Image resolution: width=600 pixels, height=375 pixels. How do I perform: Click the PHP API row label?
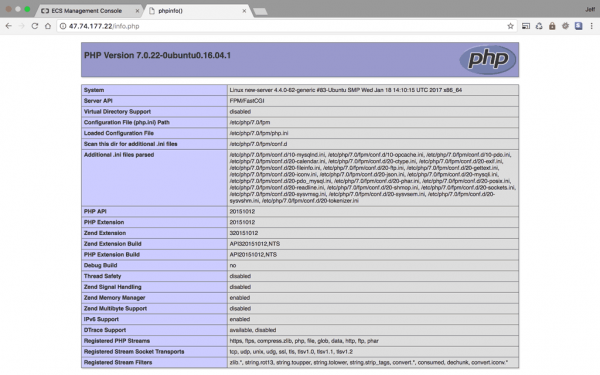click(x=95, y=211)
